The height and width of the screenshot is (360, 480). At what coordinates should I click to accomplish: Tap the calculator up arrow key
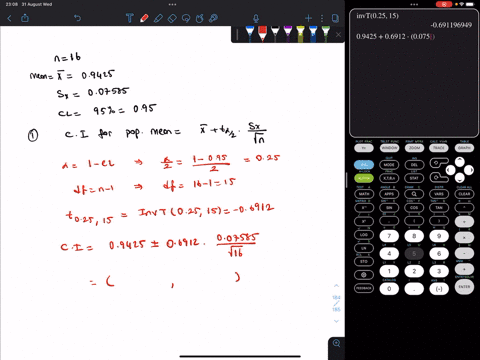460,162
